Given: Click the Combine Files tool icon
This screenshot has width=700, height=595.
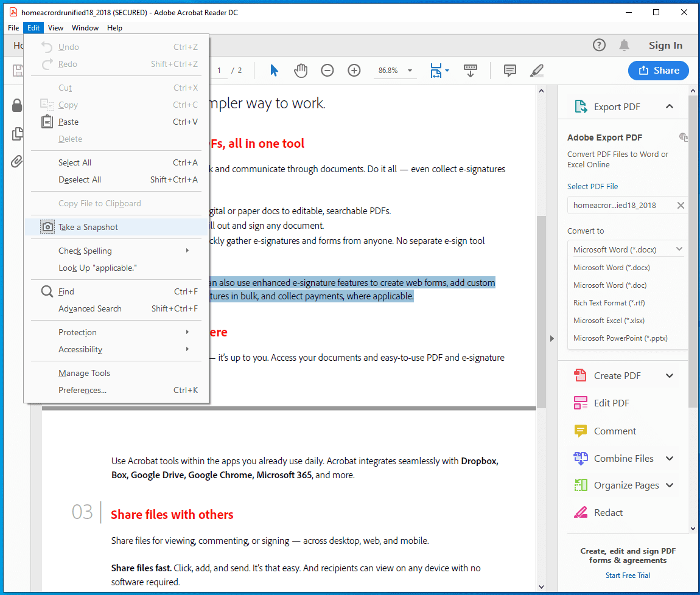Looking at the screenshot, I should (x=580, y=458).
